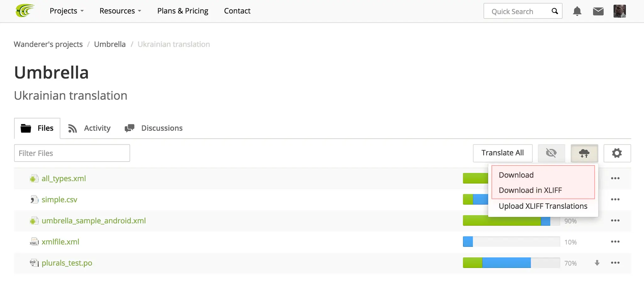
Task: Click the plurals_test.po progress bar
Action: [x=511, y=263]
